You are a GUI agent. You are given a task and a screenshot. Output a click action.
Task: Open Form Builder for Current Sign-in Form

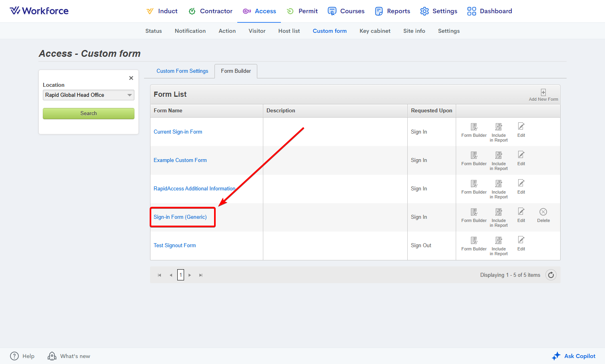[474, 127]
